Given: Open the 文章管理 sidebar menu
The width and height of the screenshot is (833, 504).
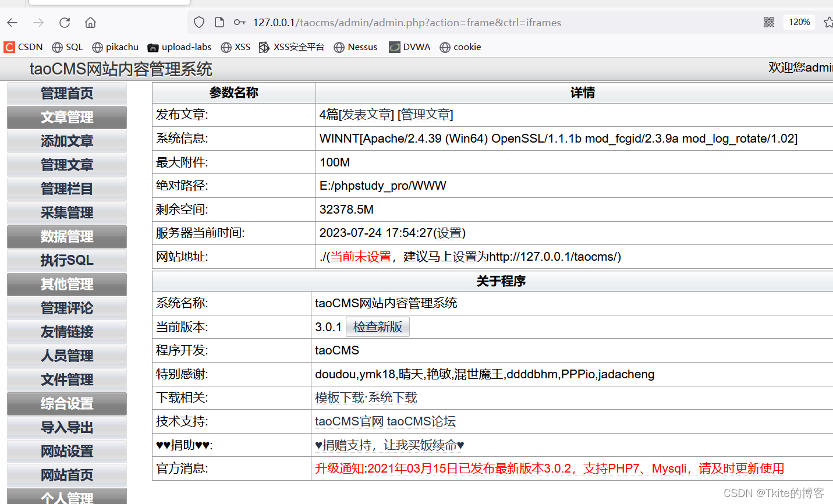Looking at the screenshot, I should [x=66, y=117].
